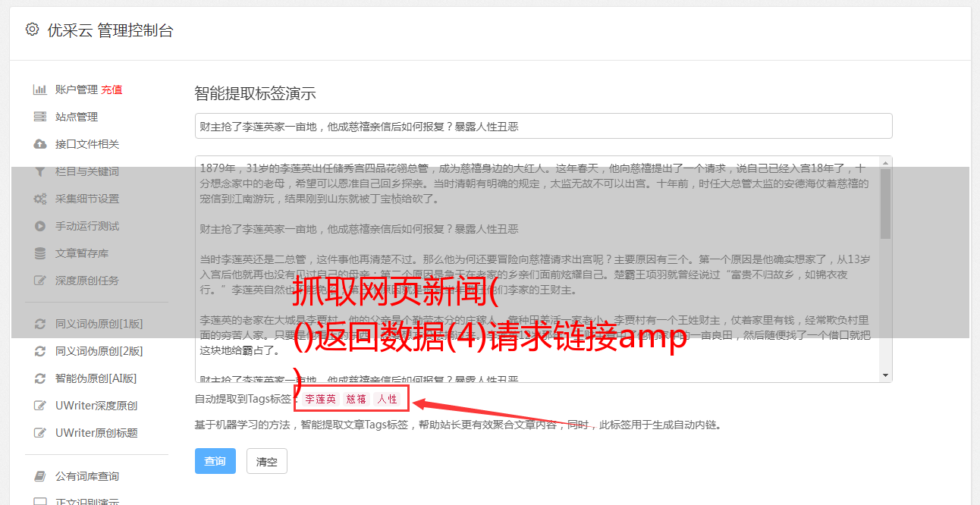Click the text area scrollbar down arrow

pos(885,375)
